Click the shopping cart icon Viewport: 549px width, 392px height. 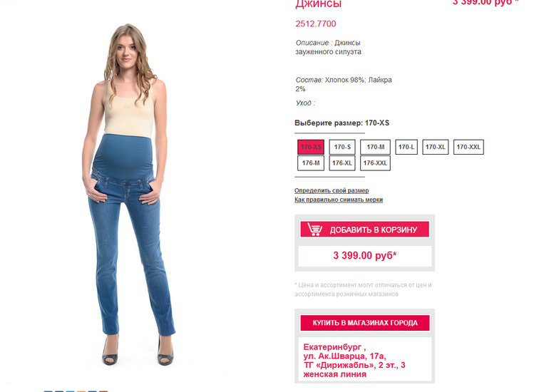coord(314,229)
